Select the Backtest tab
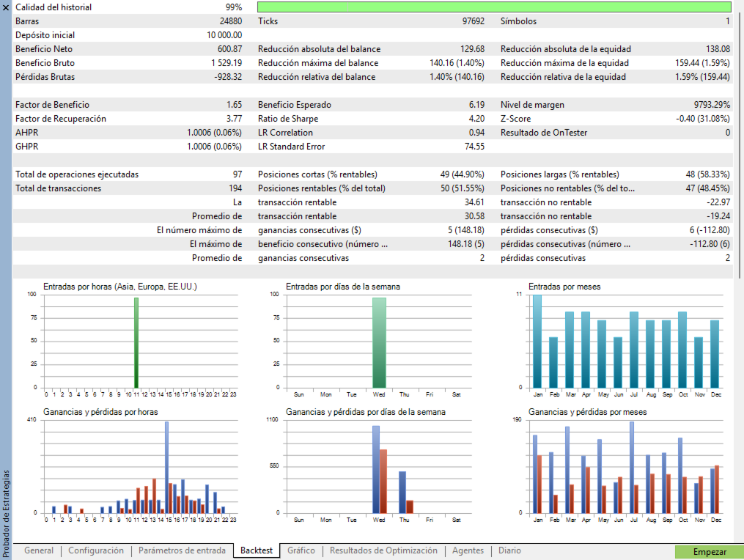744x560 pixels. click(x=257, y=550)
